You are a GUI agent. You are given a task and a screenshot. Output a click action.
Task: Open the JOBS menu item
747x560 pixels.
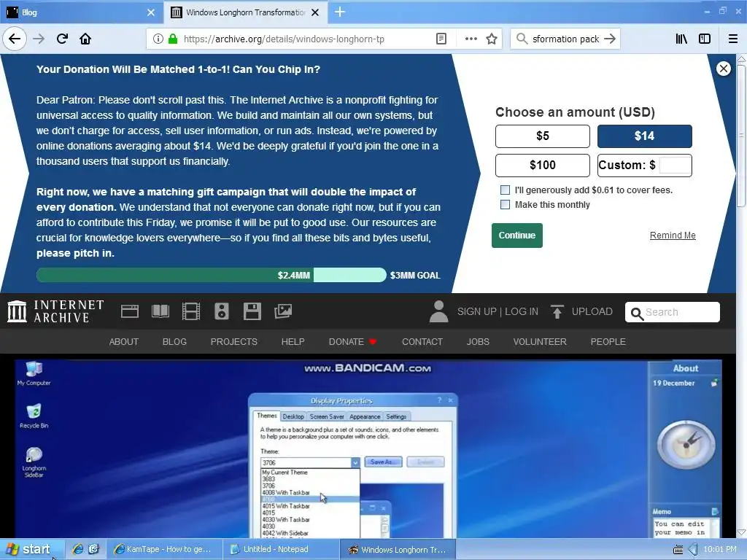tap(478, 342)
